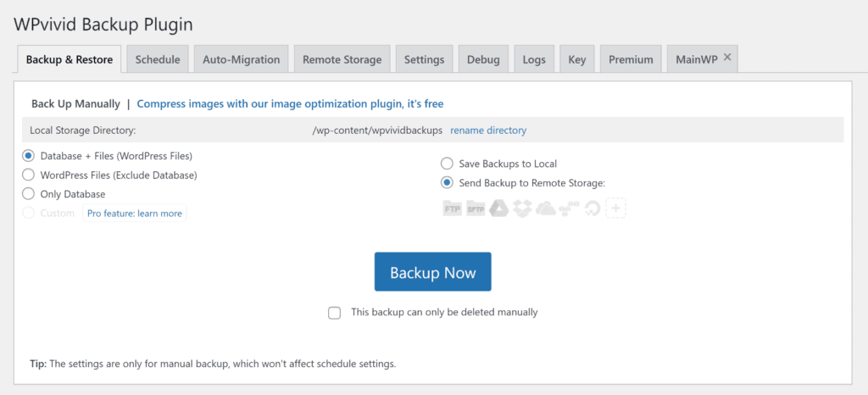868x395 pixels.
Task: Open the Logs tab
Action: coord(534,59)
